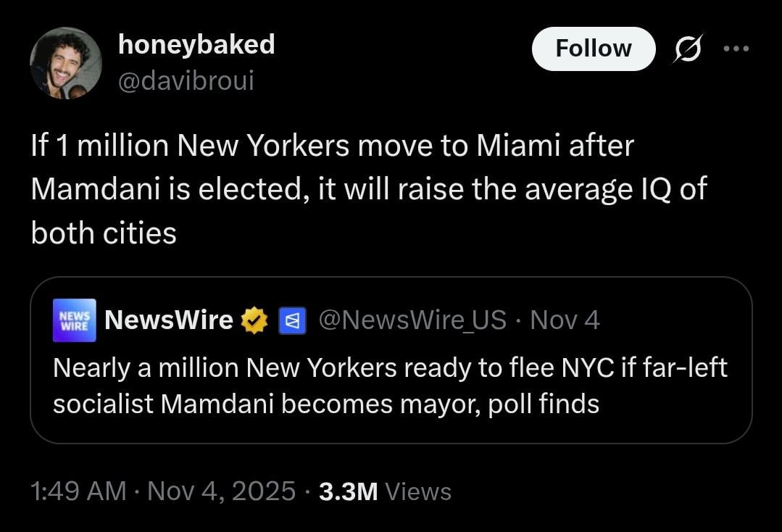Click the quoted post's Nov 4 date

[565, 320]
